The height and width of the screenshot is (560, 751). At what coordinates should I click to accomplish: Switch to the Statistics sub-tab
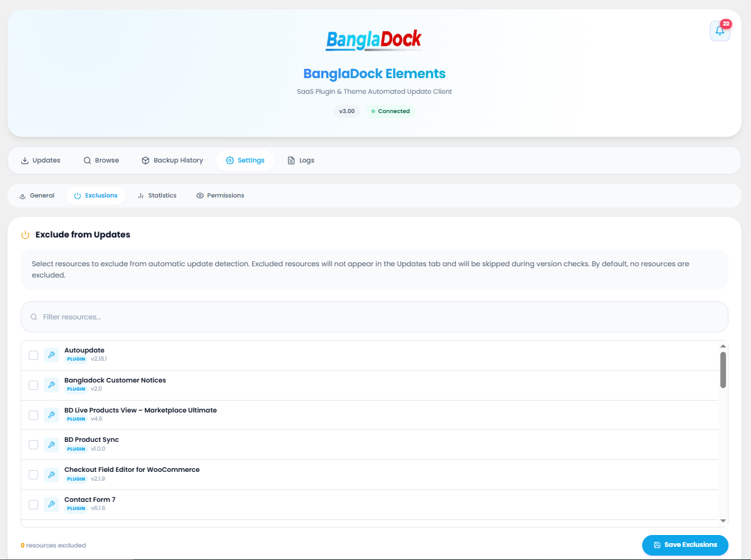pos(157,196)
